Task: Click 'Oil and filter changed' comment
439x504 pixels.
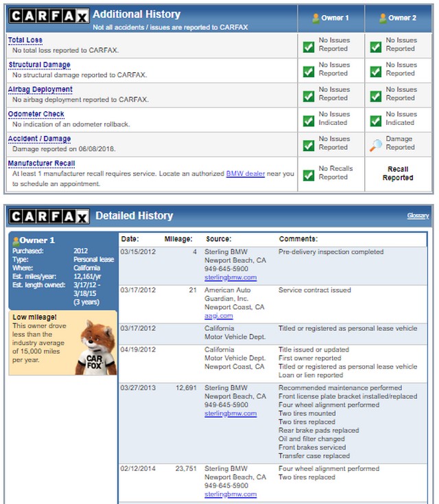Action: (311, 439)
